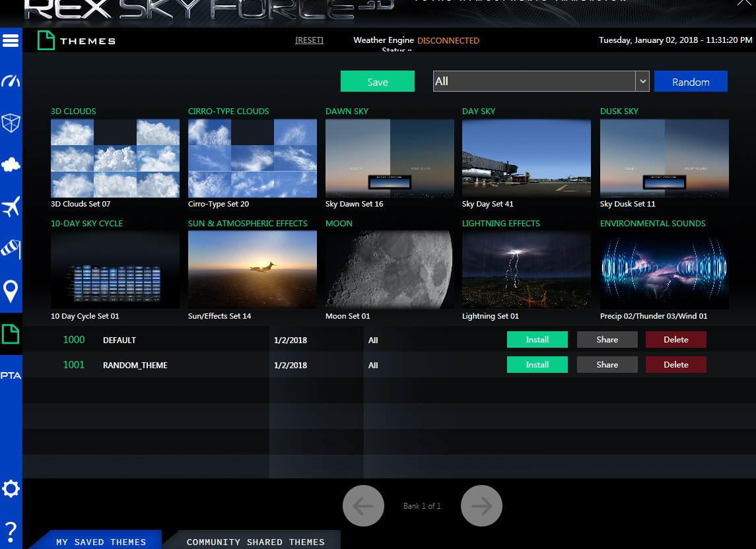
Task: Open settings gear icon in sidebar
Action: [11, 489]
